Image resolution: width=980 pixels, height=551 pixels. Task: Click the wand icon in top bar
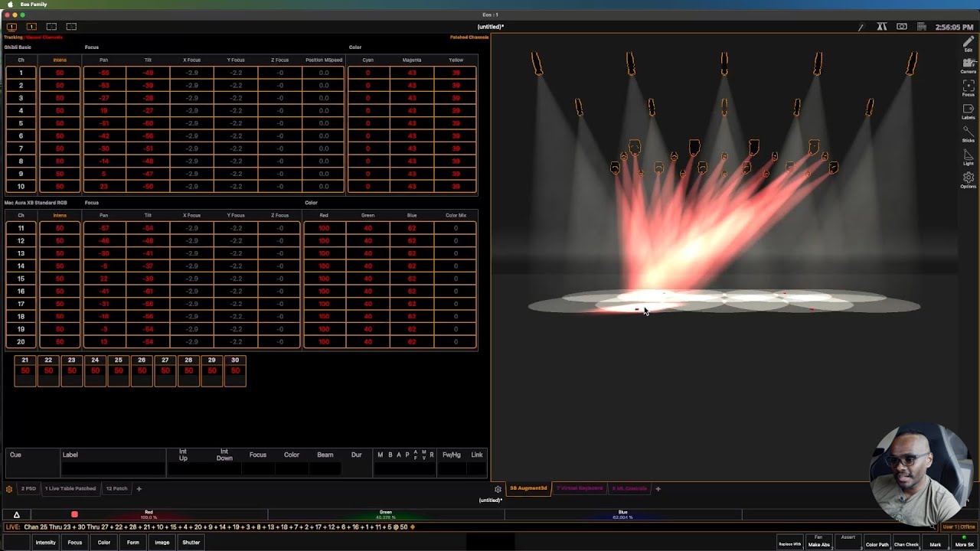(861, 27)
